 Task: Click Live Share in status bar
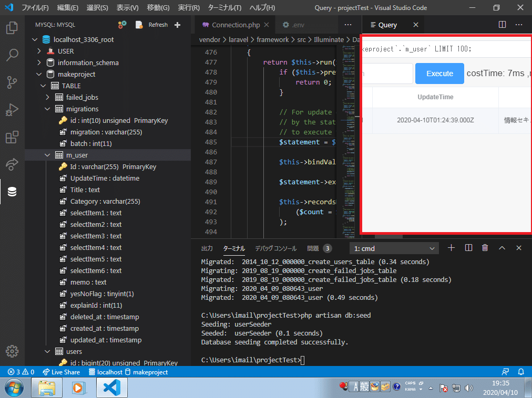[62, 372]
